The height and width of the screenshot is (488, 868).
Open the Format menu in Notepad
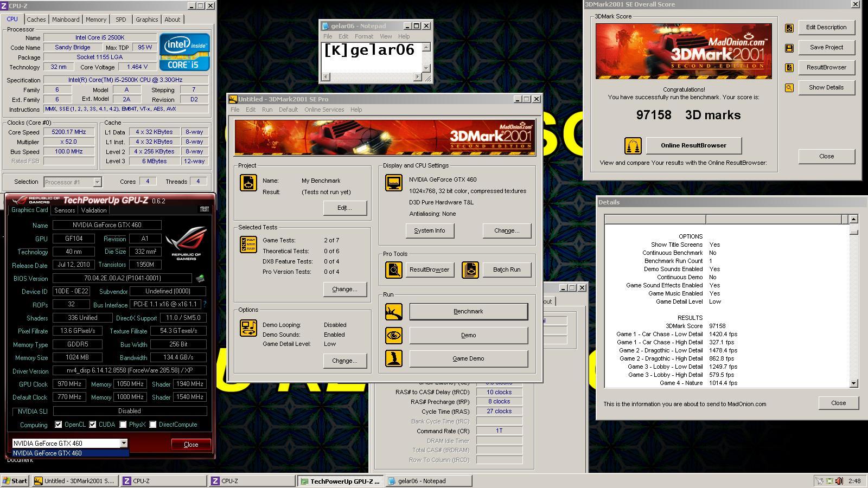[x=364, y=36]
